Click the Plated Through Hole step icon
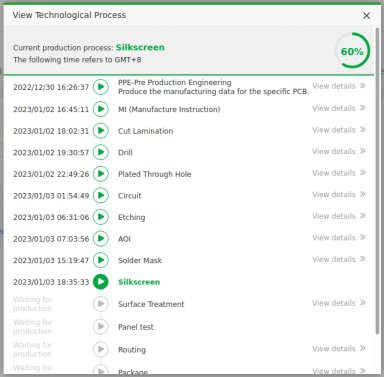This screenshot has height=377, width=384. 101,174
